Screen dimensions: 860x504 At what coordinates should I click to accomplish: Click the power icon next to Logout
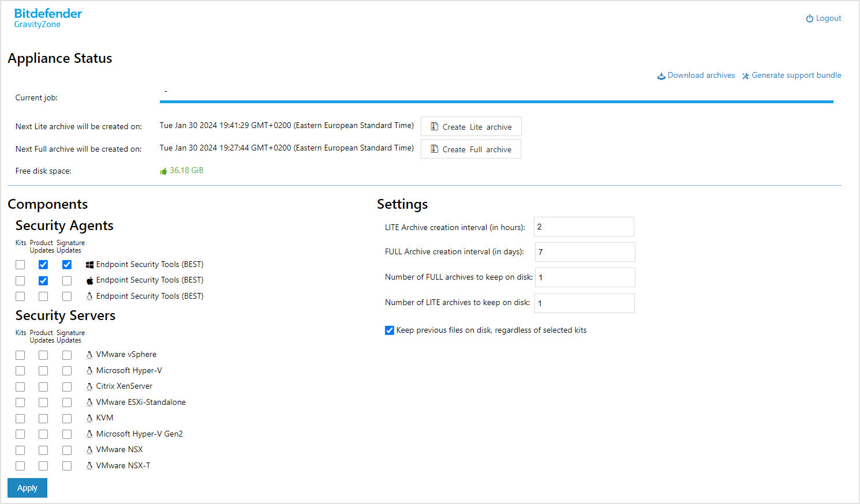[x=809, y=18]
